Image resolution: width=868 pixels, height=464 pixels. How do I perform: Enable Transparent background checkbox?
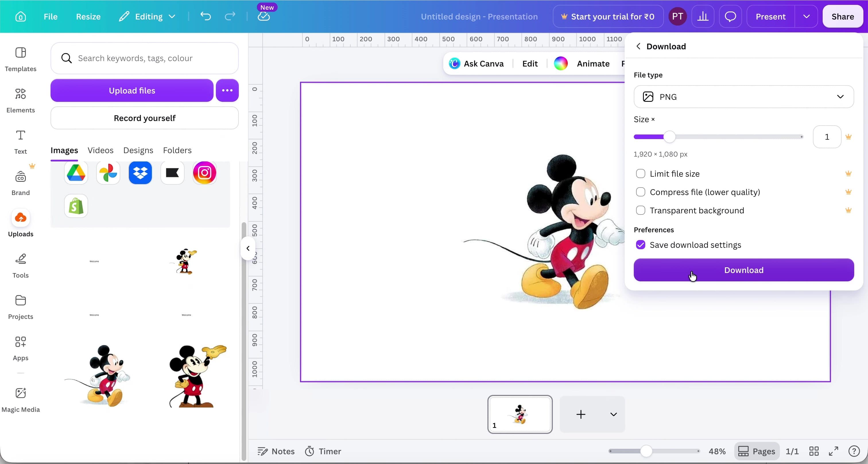click(640, 210)
